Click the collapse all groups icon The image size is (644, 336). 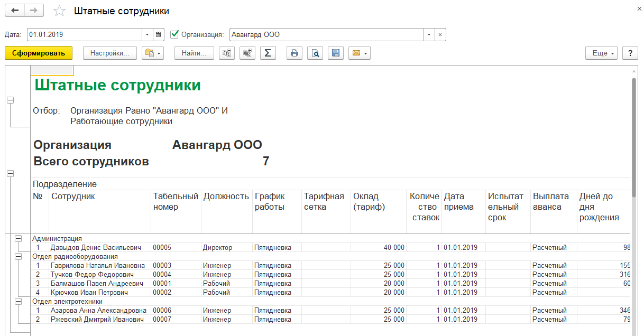(227, 53)
